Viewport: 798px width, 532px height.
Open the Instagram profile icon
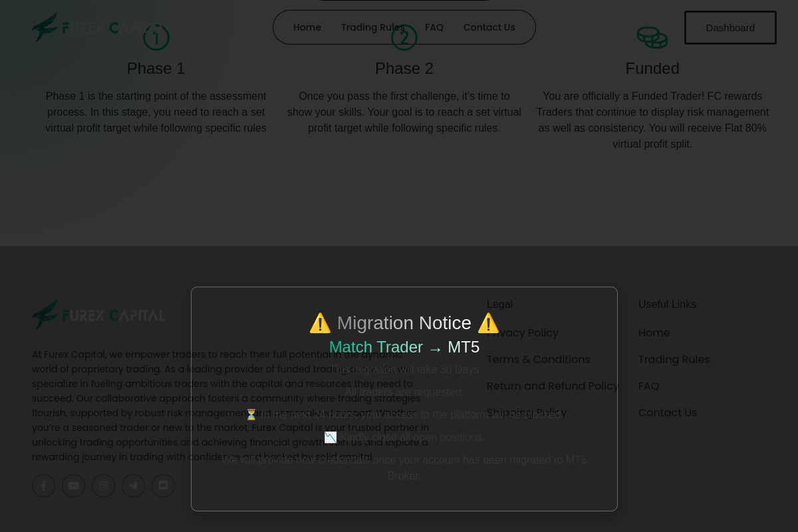coord(103,486)
